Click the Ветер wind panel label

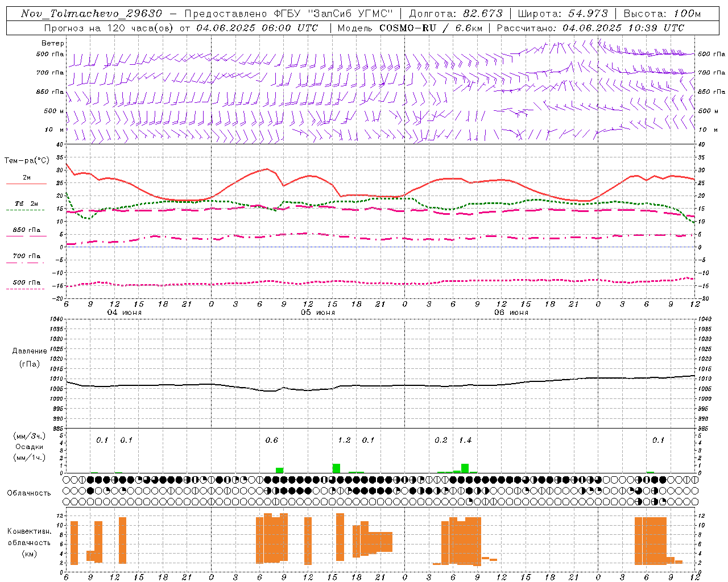(x=52, y=43)
